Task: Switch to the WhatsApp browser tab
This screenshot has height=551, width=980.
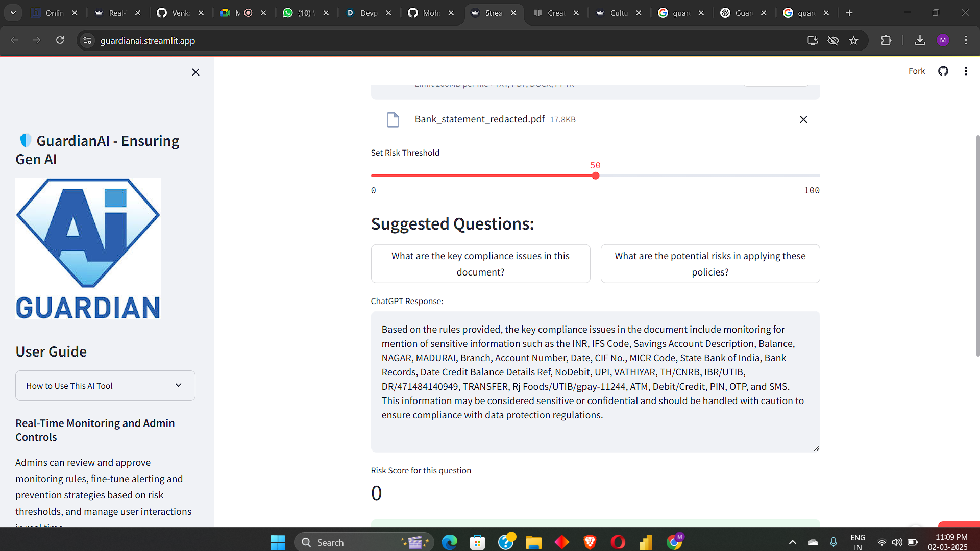Action: tap(304, 13)
